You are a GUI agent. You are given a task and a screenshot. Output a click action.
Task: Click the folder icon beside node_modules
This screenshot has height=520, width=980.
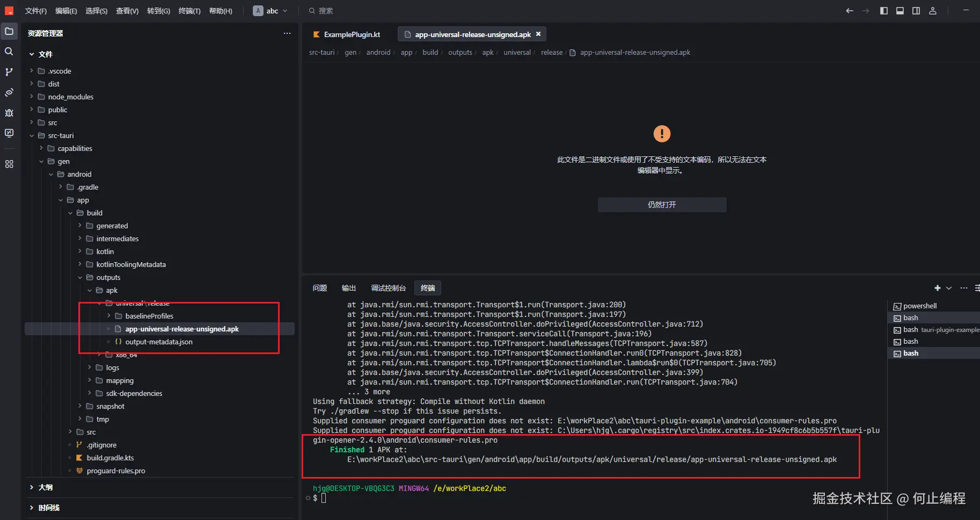[x=41, y=97]
